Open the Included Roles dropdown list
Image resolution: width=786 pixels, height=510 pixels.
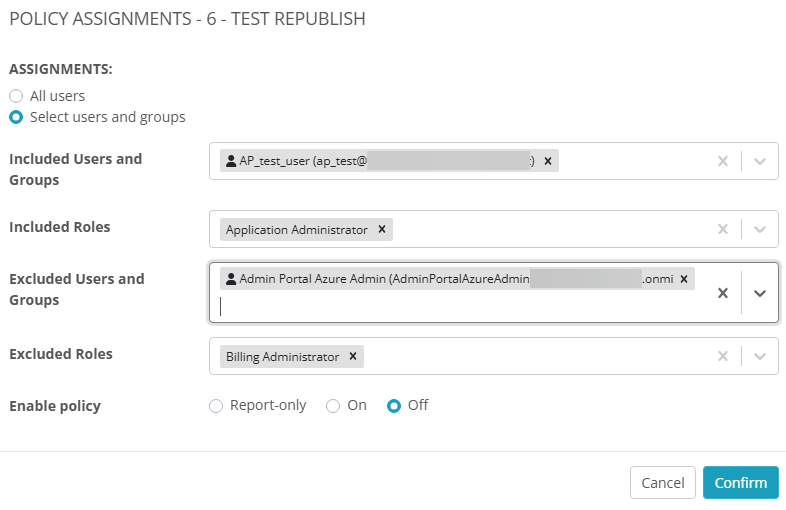tap(760, 229)
